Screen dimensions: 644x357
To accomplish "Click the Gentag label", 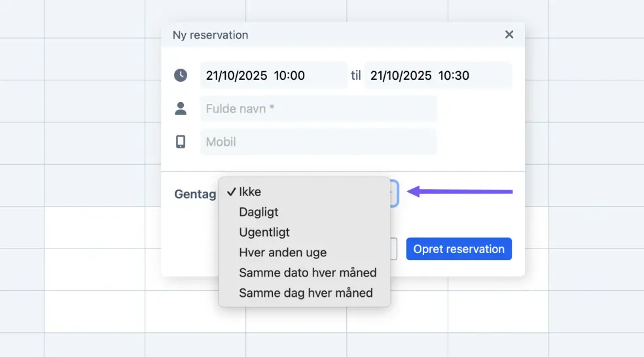I will pos(195,194).
